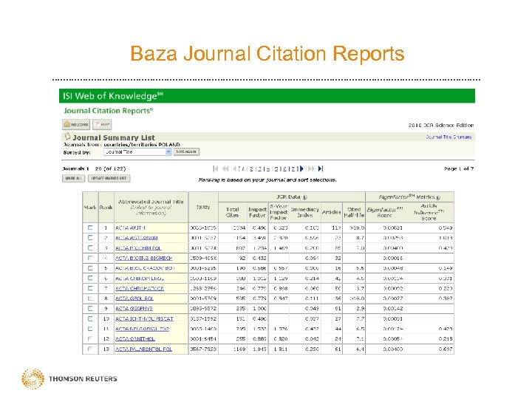Click the Journal Summary List note icon

pyautogui.click(x=67, y=137)
